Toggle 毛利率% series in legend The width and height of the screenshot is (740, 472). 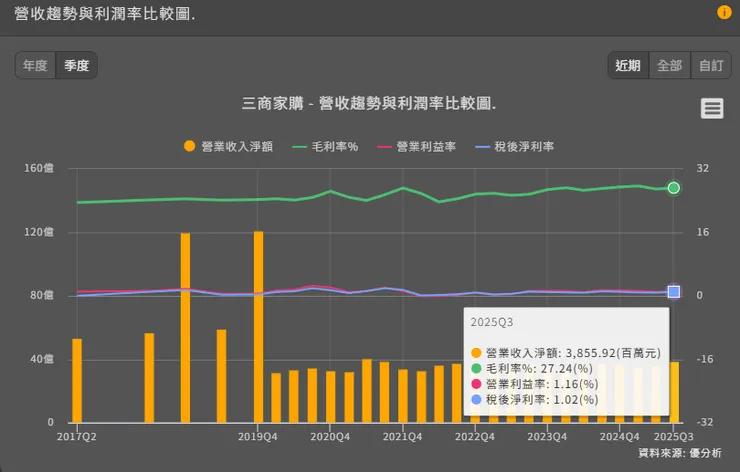point(325,146)
